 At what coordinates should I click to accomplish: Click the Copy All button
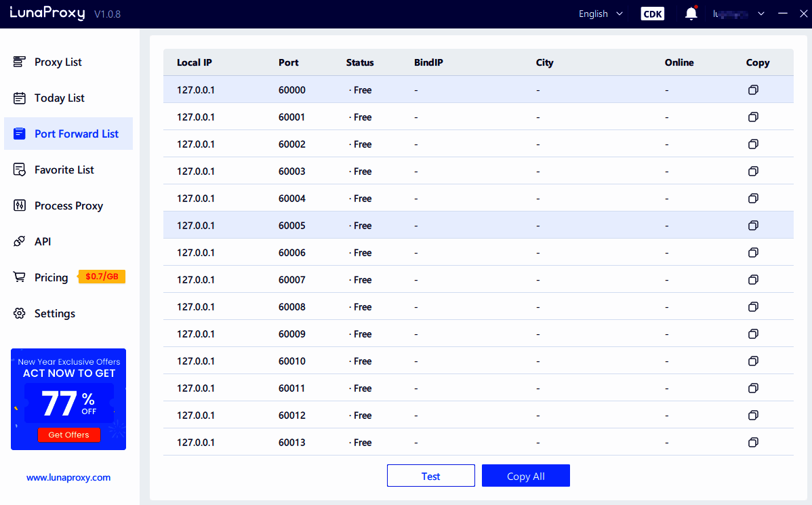tap(525, 475)
